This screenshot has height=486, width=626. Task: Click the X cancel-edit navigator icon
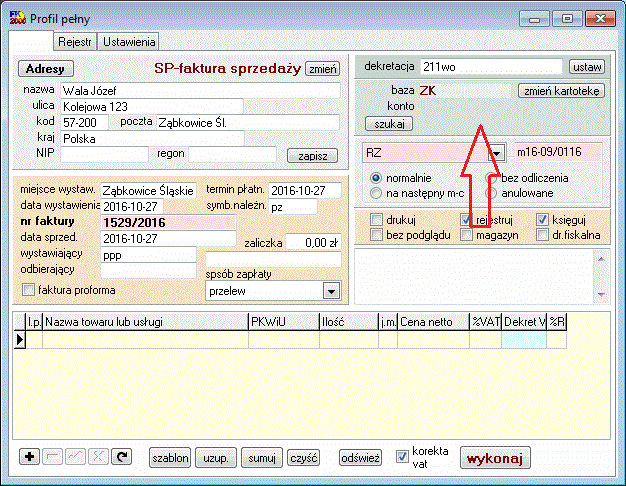tap(98, 456)
